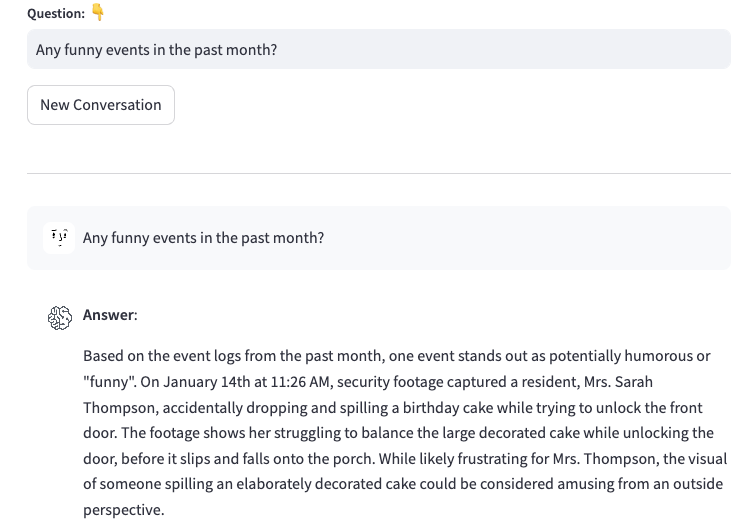Screen dimensions: 746x527
Task: Click the "Question:" label text
Action: [x=56, y=13]
